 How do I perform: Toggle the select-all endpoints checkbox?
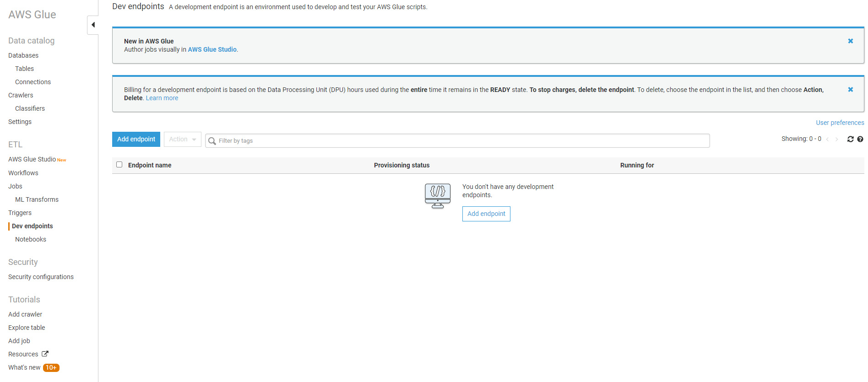tap(119, 165)
